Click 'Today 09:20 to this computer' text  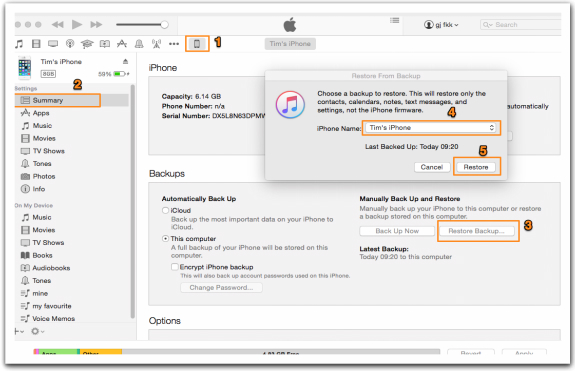coord(406,257)
